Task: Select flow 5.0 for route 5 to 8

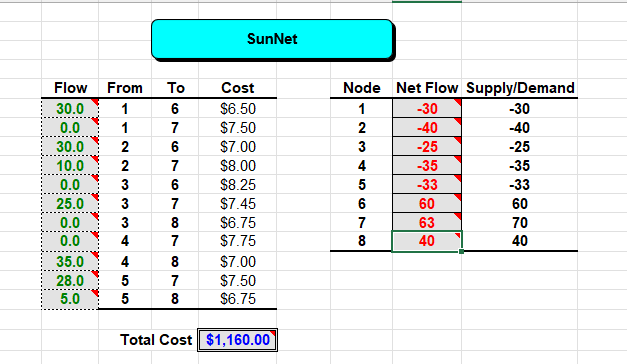Action: (x=70, y=299)
